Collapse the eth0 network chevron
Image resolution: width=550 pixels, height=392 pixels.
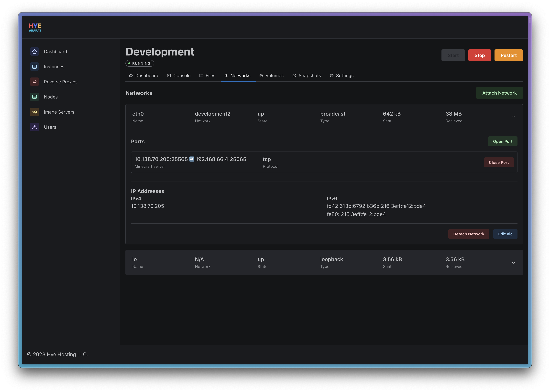pyautogui.click(x=514, y=117)
